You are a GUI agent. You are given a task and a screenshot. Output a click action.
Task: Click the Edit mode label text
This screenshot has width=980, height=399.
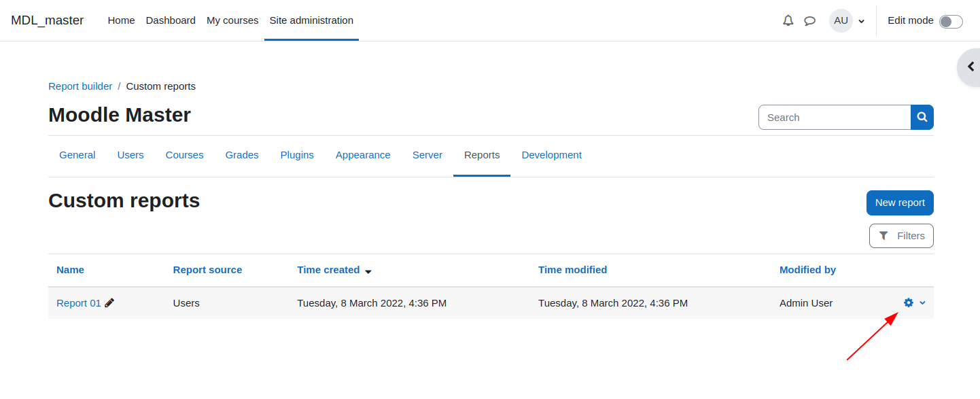[x=911, y=20]
